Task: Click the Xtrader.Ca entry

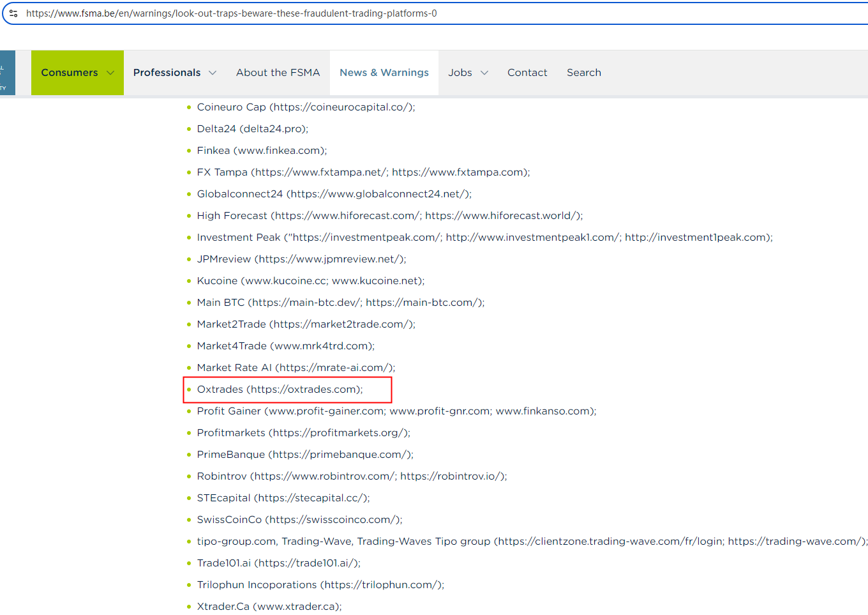Action: [x=269, y=607]
